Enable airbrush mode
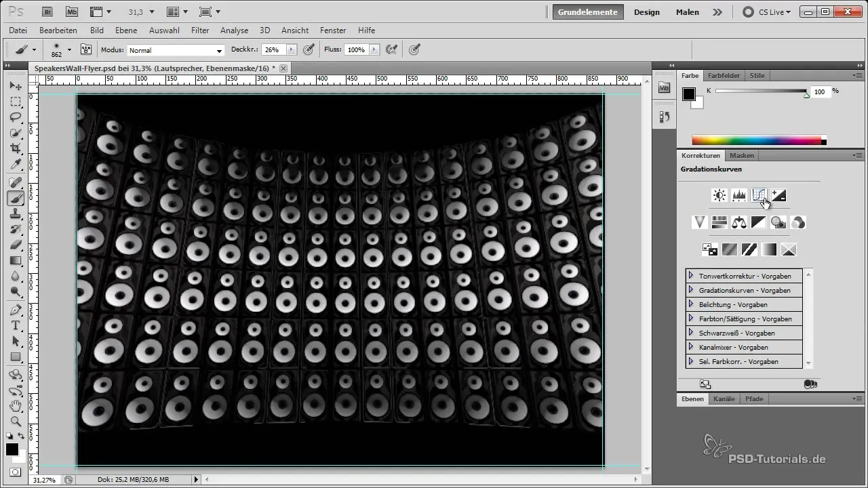This screenshot has width=868, height=488. pyautogui.click(x=391, y=49)
